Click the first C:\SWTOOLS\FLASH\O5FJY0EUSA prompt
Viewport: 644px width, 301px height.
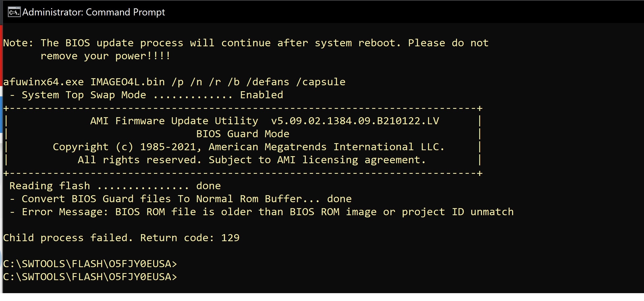click(90, 264)
